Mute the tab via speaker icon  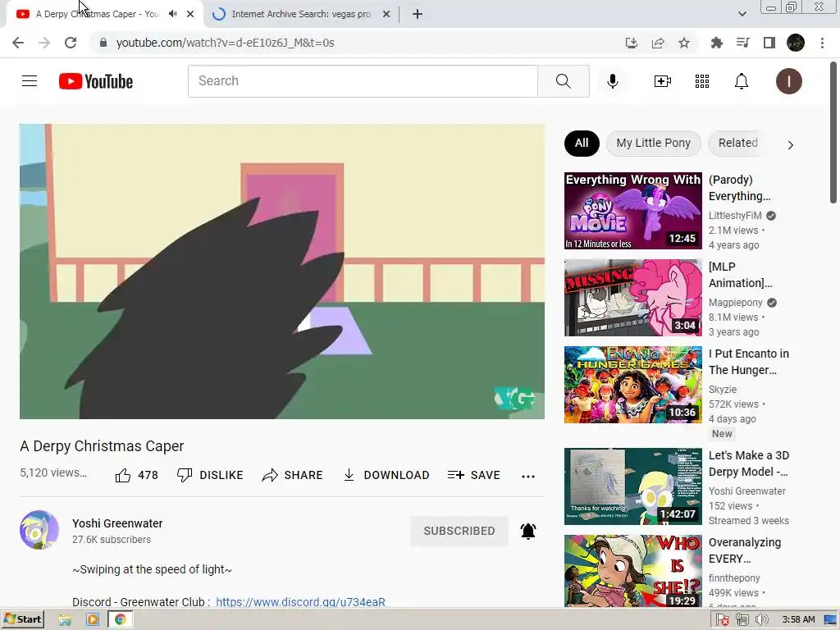point(172,14)
